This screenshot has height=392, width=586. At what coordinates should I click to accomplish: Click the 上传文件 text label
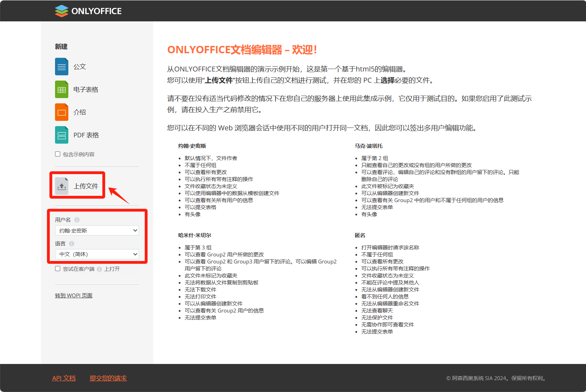point(86,186)
